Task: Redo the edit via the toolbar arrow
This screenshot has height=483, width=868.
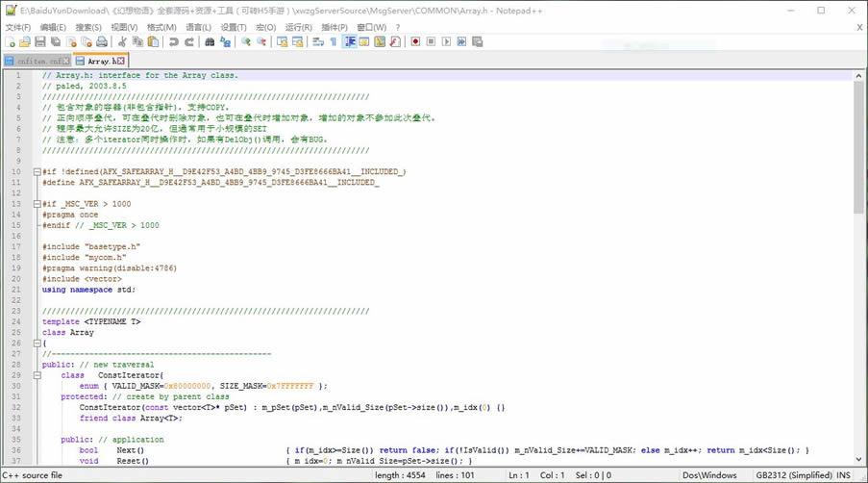Action: click(x=189, y=42)
